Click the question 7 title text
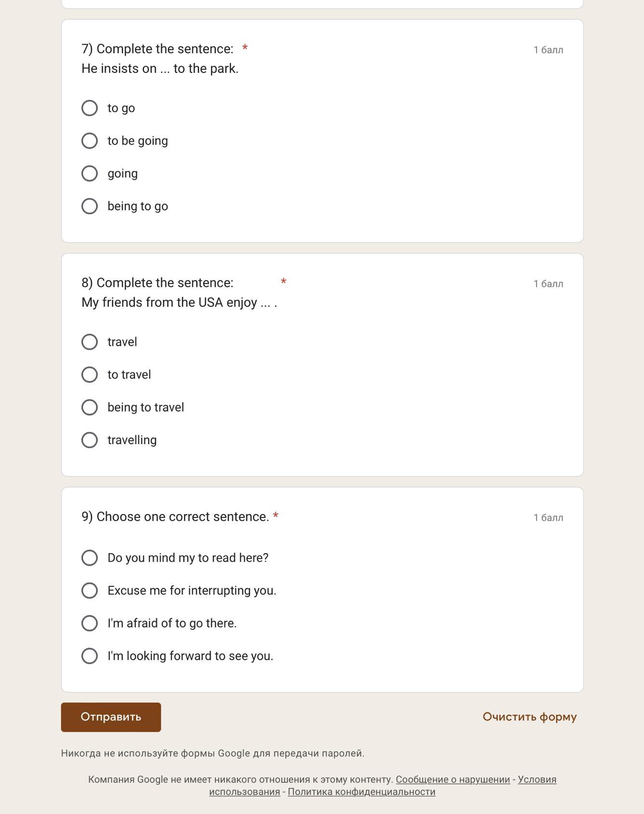 [157, 49]
